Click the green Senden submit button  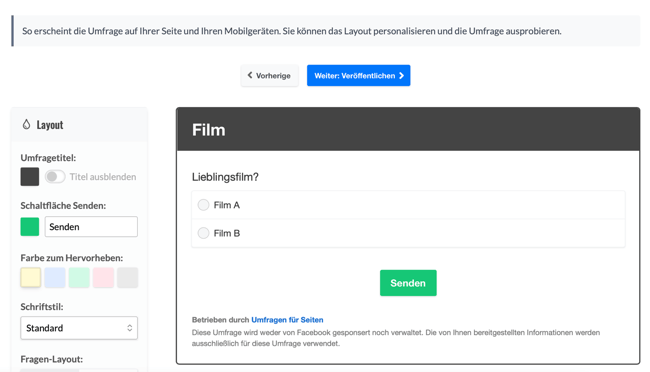click(x=408, y=283)
